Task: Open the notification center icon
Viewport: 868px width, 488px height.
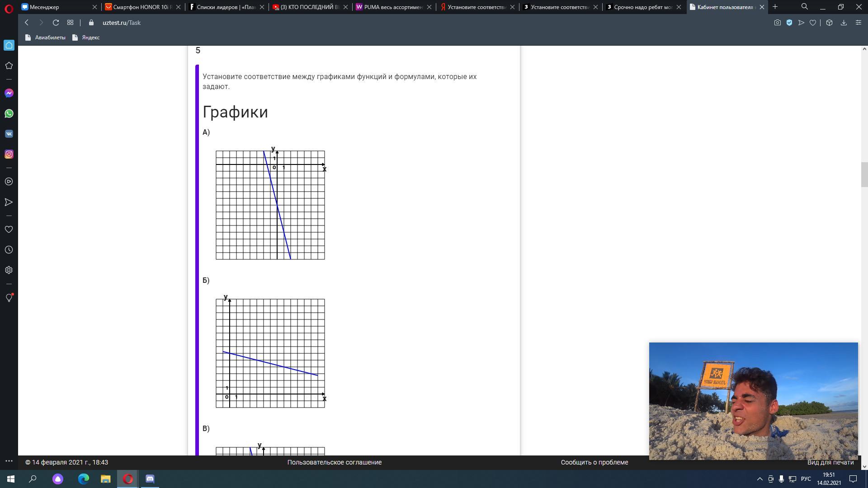Action: tap(853, 479)
